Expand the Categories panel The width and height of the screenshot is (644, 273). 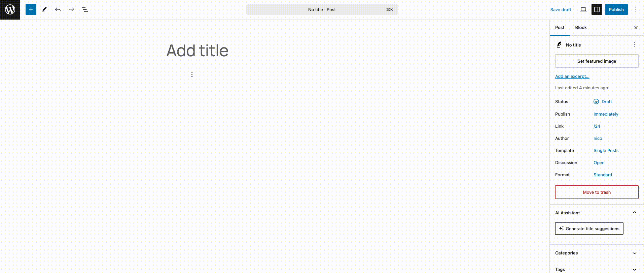tap(597, 253)
